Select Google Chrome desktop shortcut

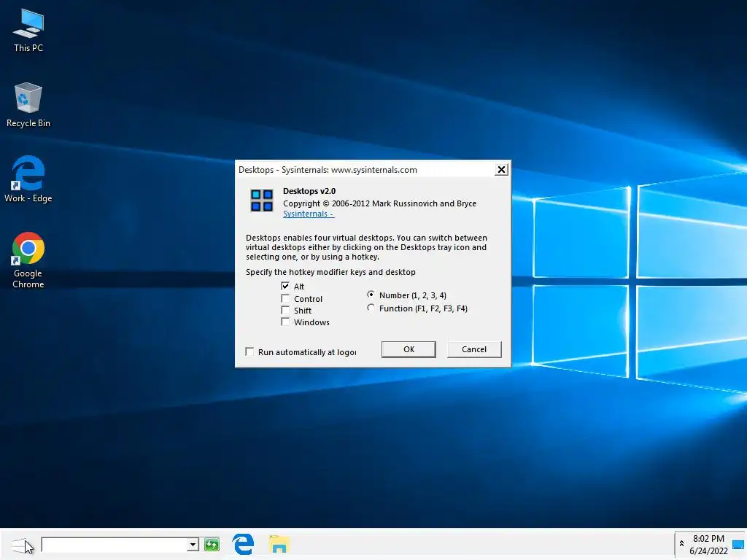(x=28, y=260)
